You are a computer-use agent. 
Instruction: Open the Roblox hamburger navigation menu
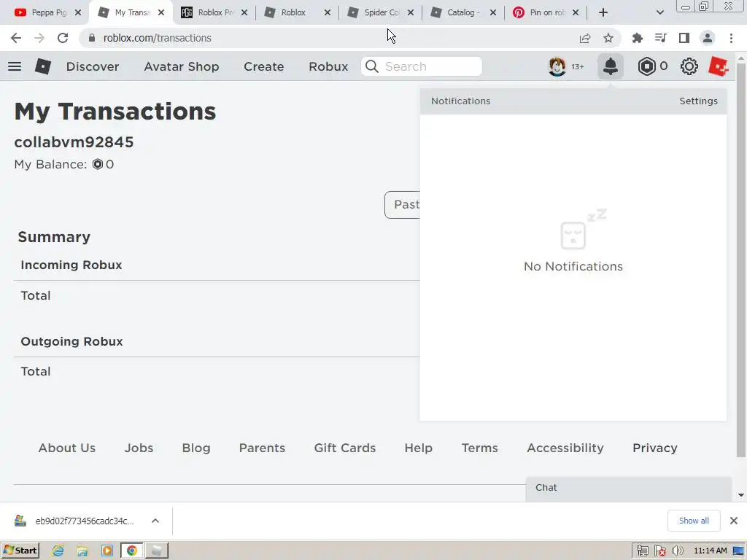[15, 66]
